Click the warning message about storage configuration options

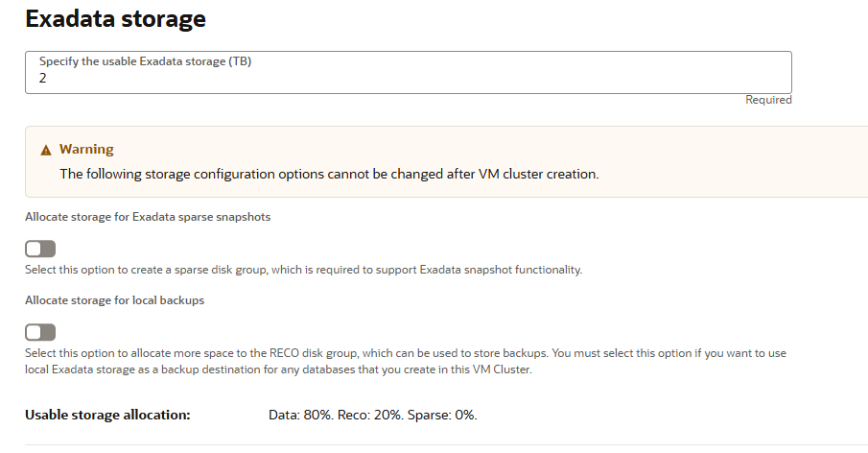pyautogui.click(x=329, y=174)
